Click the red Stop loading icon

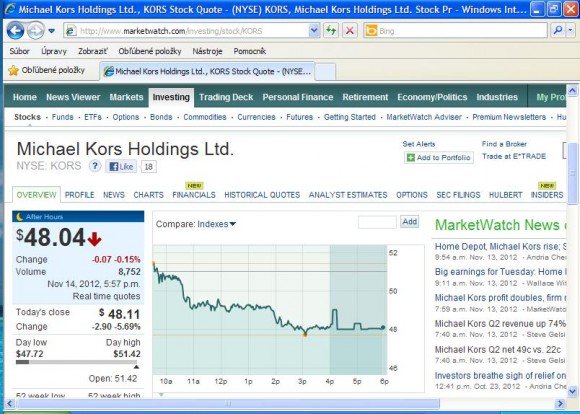tap(350, 31)
